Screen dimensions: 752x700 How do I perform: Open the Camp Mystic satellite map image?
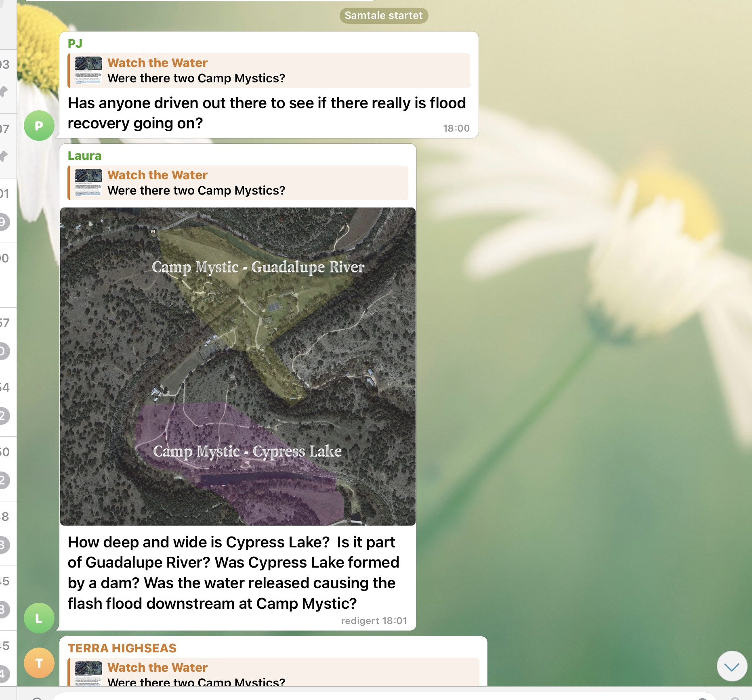point(237,366)
